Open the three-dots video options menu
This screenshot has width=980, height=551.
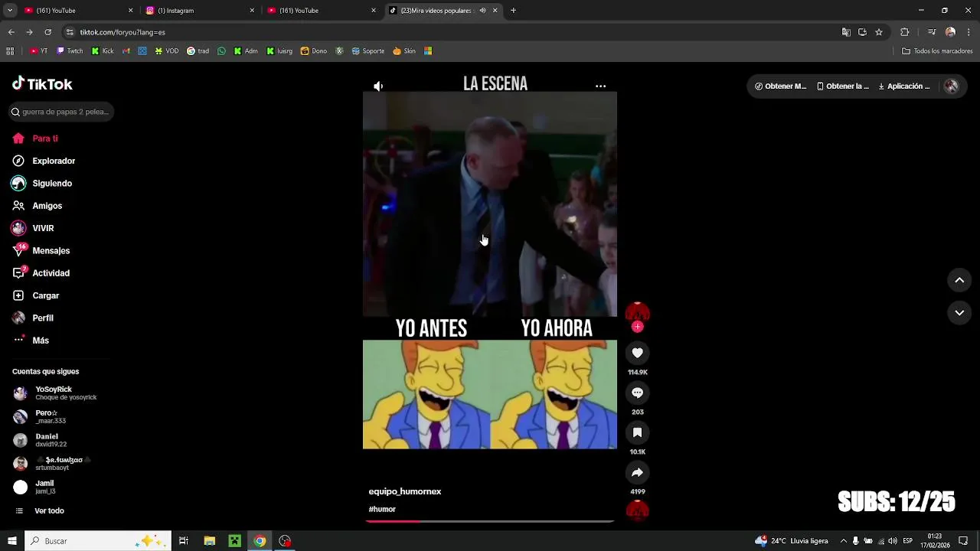(601, 86)
